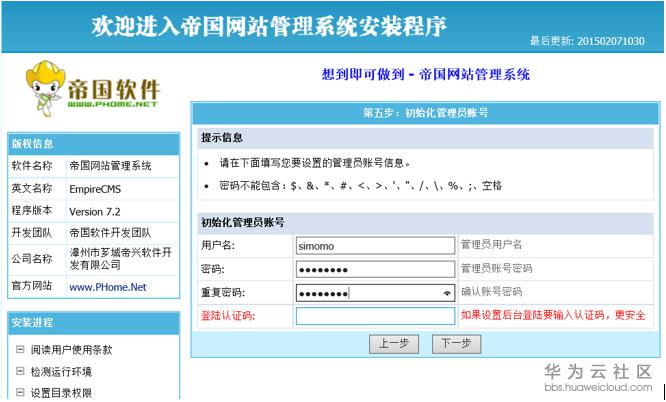The height and width of the screenshot is (402, 666).
Task: Click the EmpireCMS English name value
Action: click(x=95, y=190)
